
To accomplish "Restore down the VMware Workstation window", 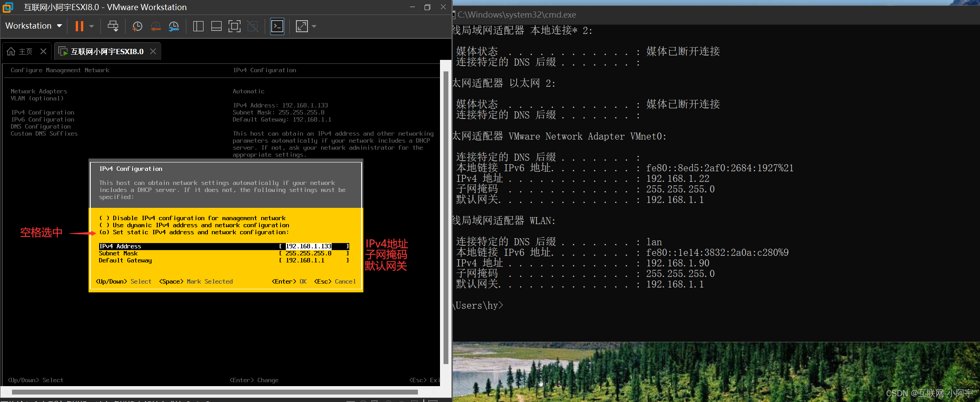I will [427, 7].
